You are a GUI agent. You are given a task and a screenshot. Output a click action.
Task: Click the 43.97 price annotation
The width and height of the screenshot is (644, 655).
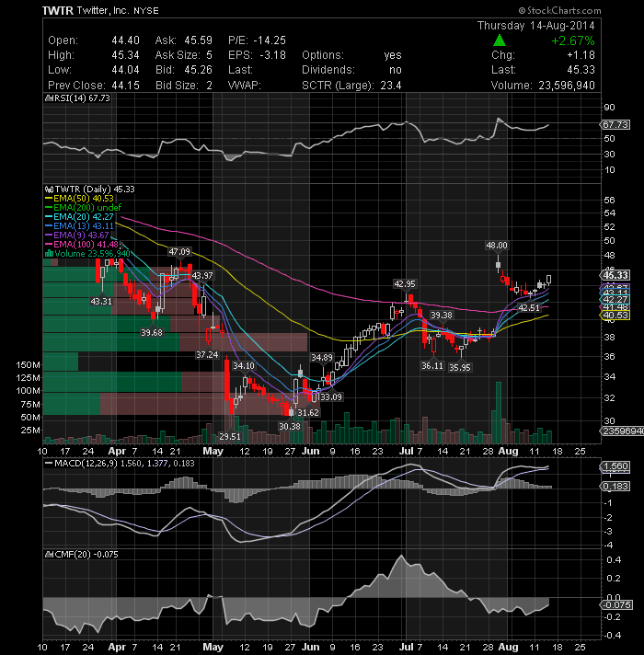(x=202, y=276)
